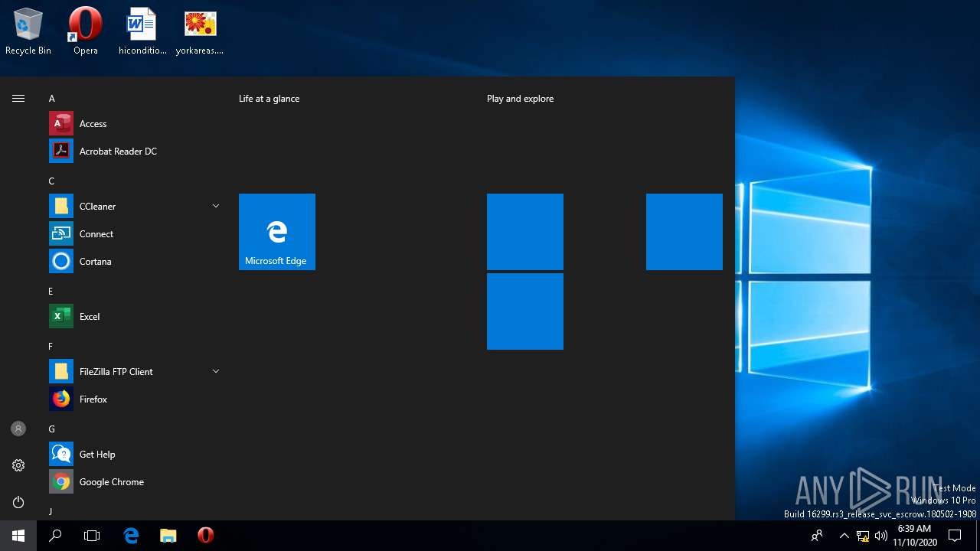The height and width of the screenshot is (551, 980).
Task: Expand the FileZilla FTP Client chevron
Action: (215, 371)
